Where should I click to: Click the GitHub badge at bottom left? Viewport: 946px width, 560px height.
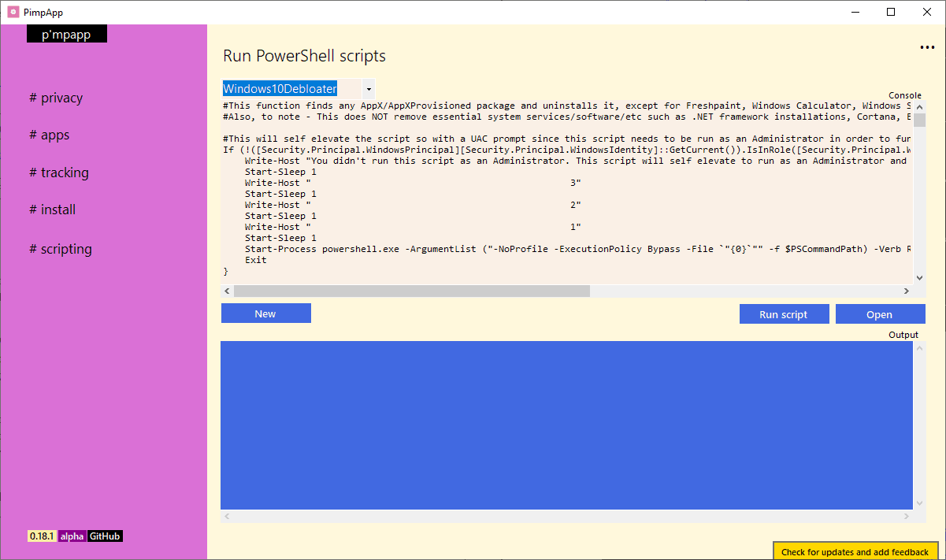[103, 536]
